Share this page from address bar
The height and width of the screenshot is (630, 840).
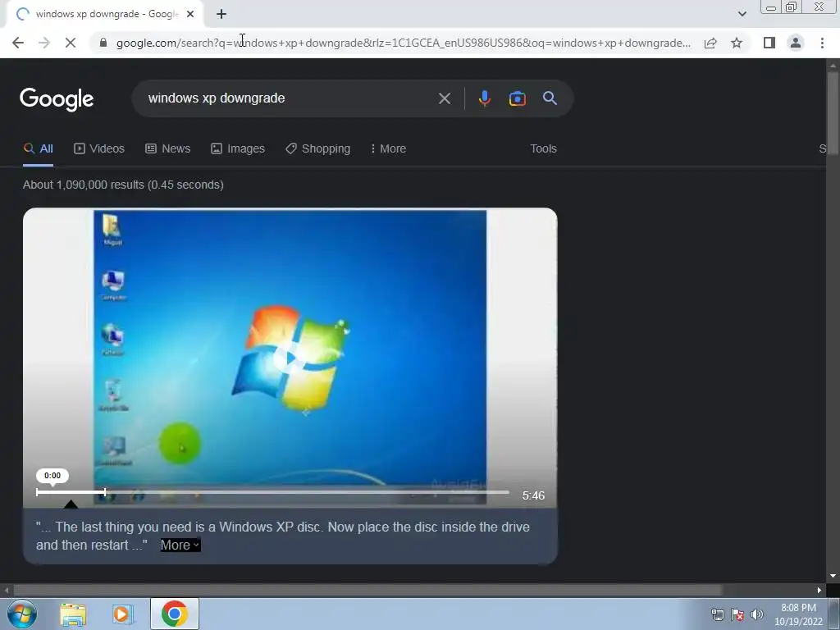tap(710, 43)
